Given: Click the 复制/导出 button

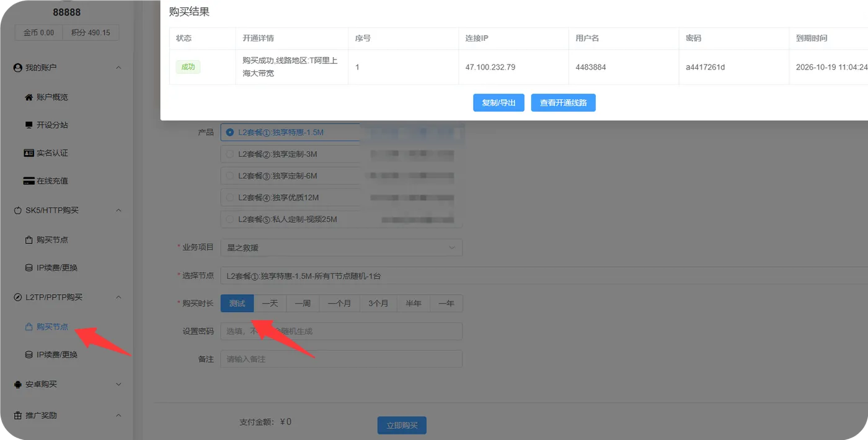Looking at the screenshot, I should tap(499, 102).
